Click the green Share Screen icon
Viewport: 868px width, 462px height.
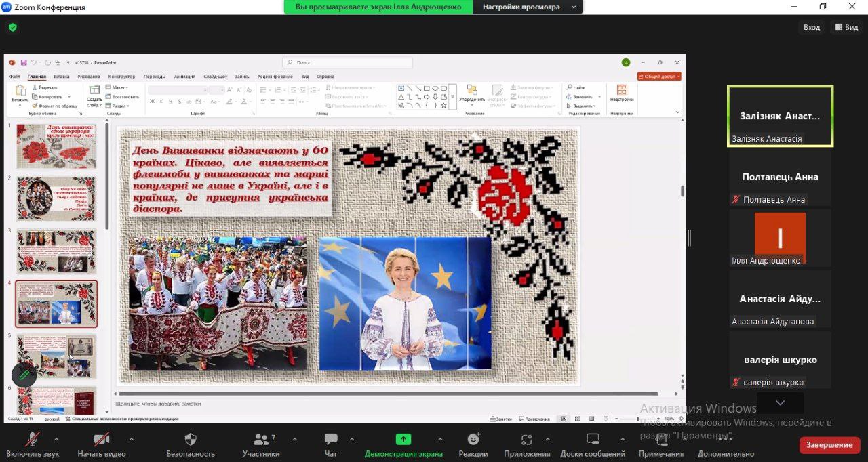point(403,439)
